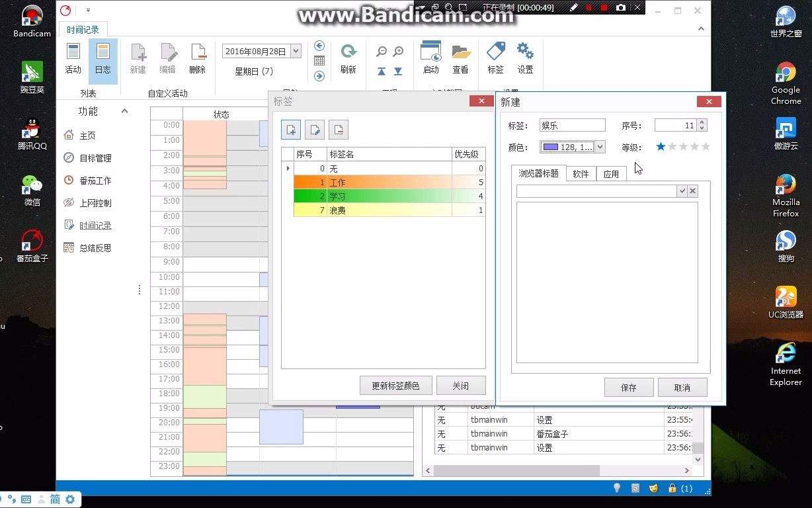
Task: Delete tag icon in 标签 dialog toolbar
Action: [339, 130]
